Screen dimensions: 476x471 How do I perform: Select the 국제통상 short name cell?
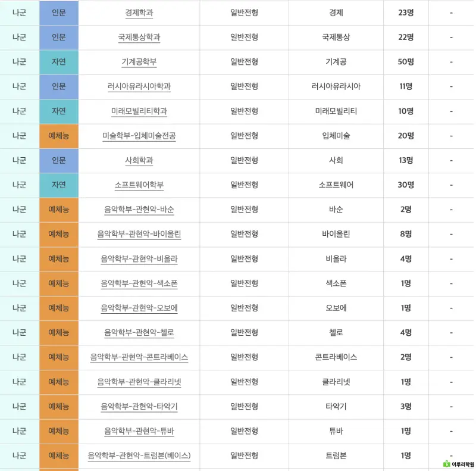(336, 38)
